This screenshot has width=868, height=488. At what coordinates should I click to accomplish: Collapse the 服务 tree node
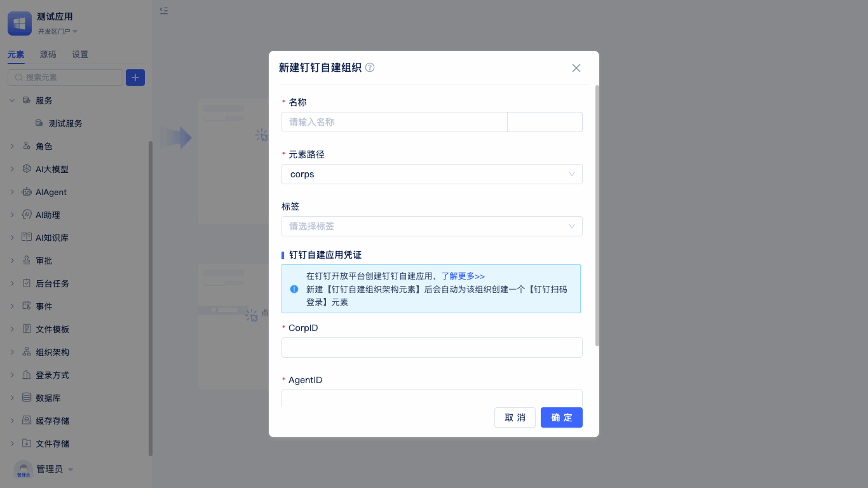12,100
